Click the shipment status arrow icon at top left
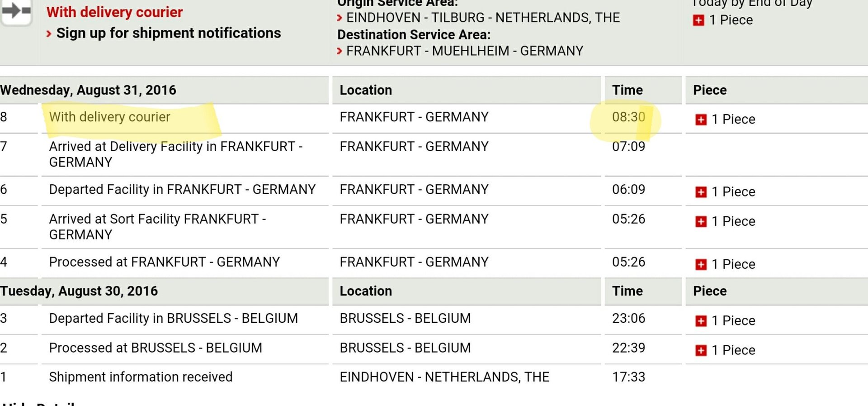The image size is (868, 406). click(x=16, y=11)
